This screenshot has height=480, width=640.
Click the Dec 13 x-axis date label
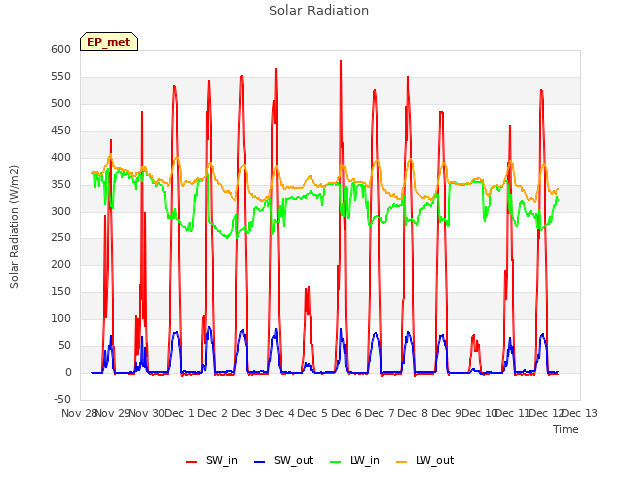[x=580, y=413]
